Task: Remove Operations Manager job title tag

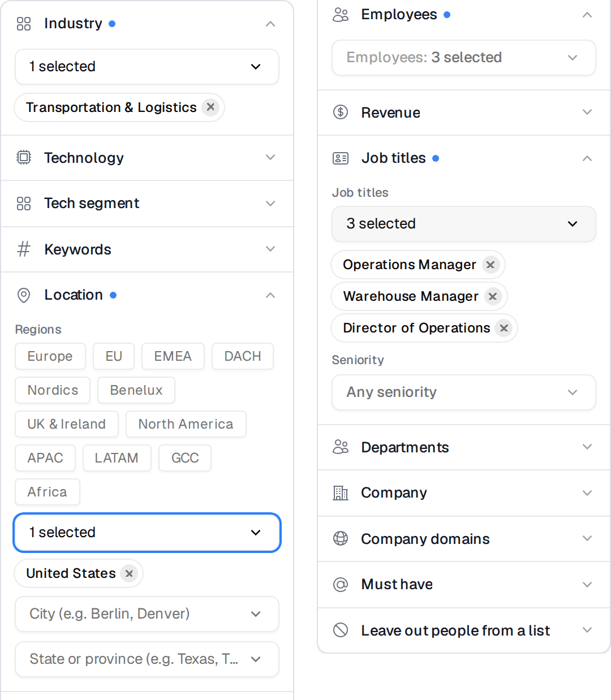Action: (x=490, y=265)
